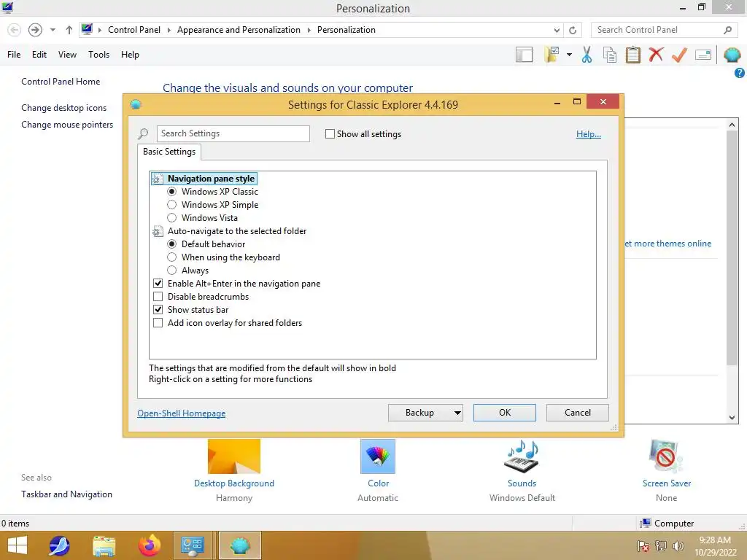Open the Tools menu
Image resolution: width=747 pixels, height=560 pixels.
tap(98, 55)
